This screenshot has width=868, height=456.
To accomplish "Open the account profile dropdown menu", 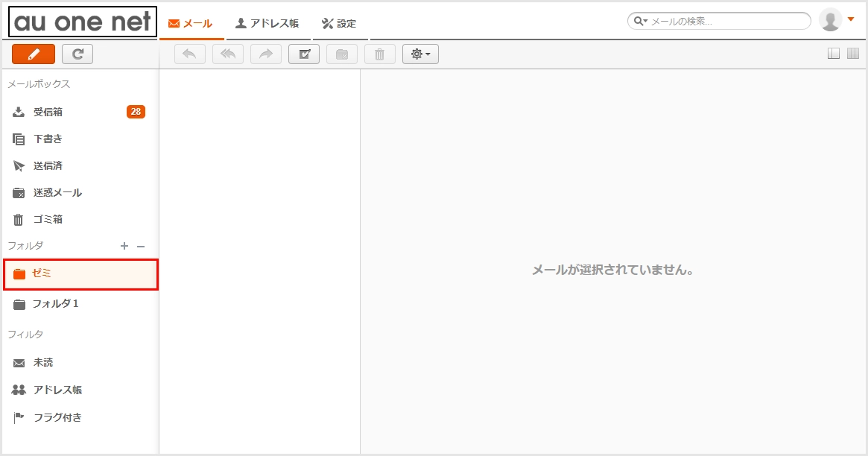I will pos(838,20).
